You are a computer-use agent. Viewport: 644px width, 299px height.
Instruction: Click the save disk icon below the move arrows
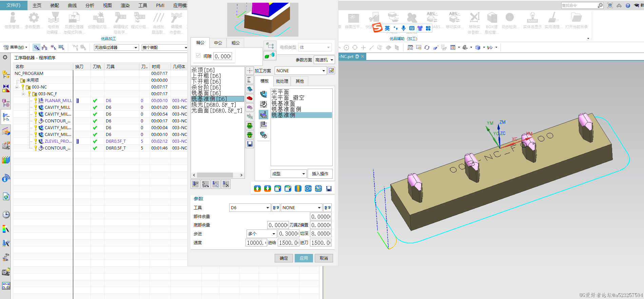tap(250, 144)
